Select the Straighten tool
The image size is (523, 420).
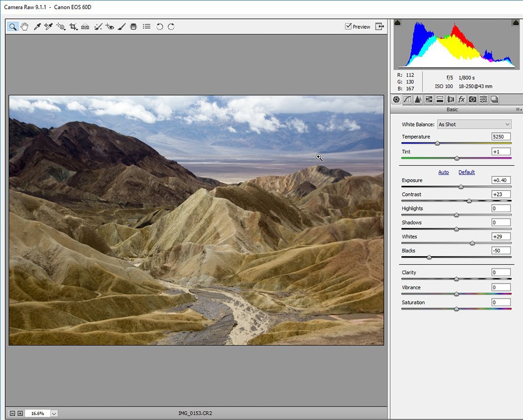pos(85,27)
